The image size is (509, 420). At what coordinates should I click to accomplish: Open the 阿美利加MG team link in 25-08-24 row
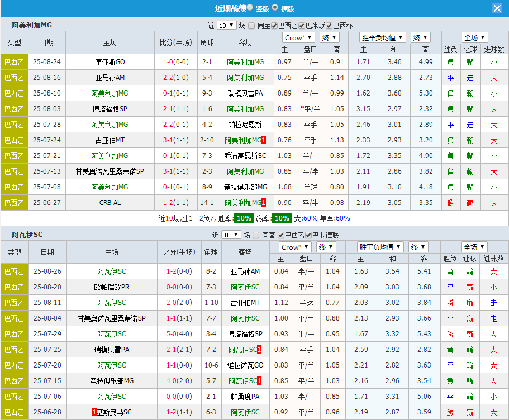246,62
